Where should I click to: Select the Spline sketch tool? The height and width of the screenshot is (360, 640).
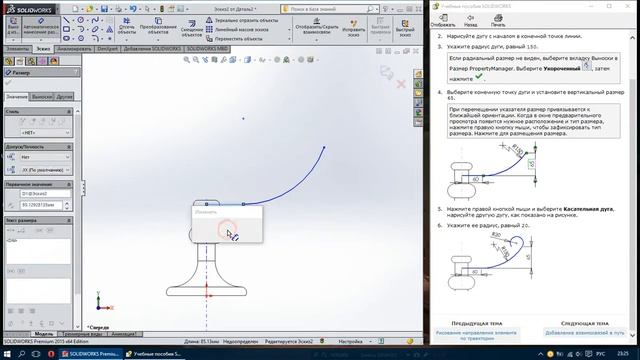95,20
